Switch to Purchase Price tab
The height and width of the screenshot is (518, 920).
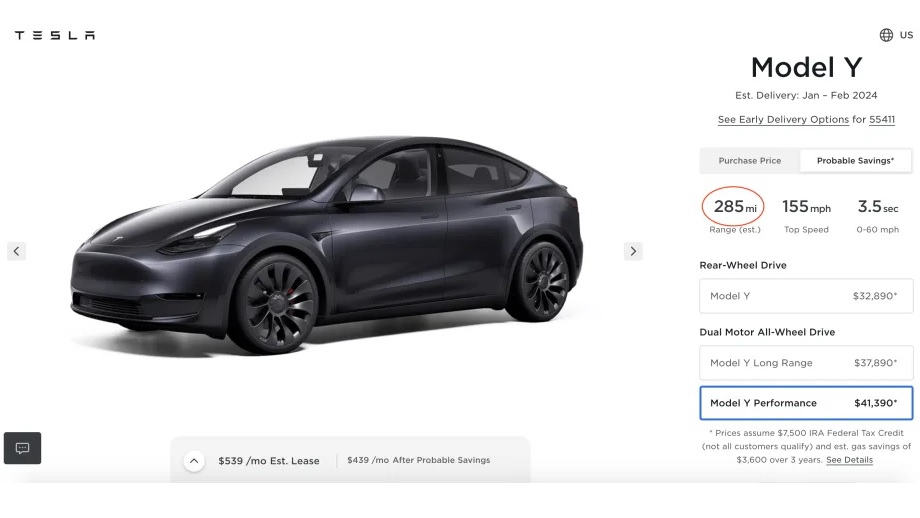pyautogui.click(x=750, y=161)
